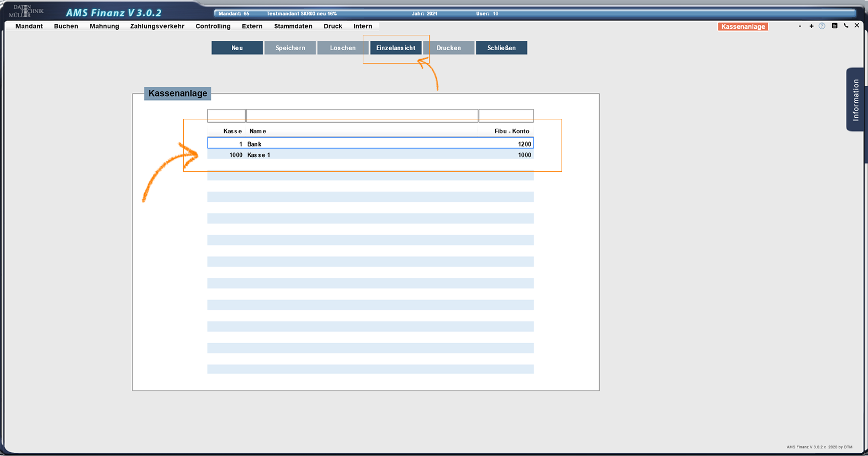Viewport: 868px width, 456px height.
Task: Select the Kasse 1 row
Action: point(370,155)
